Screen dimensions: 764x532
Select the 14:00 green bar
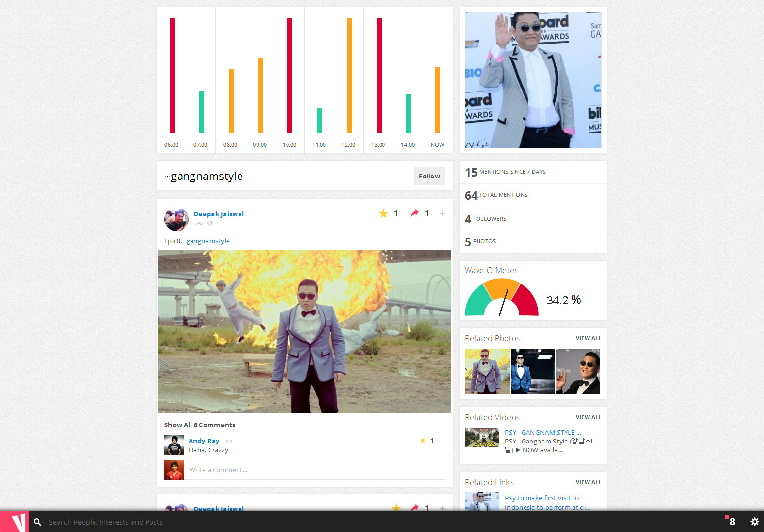pyautogui.click(x=409, y=113)
